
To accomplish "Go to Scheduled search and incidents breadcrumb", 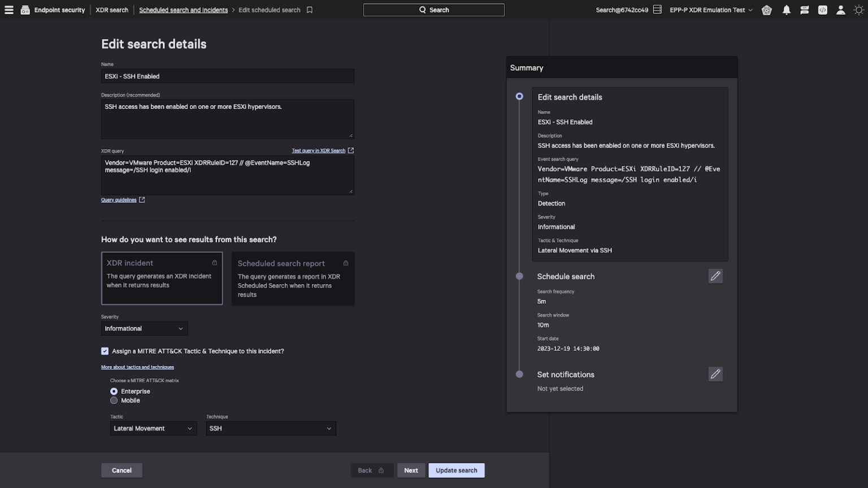I will point(183,10).
